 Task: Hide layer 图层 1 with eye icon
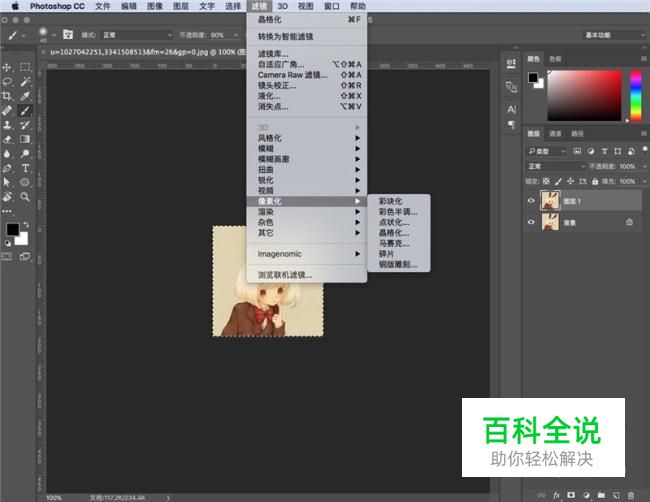tap(531, 201)
